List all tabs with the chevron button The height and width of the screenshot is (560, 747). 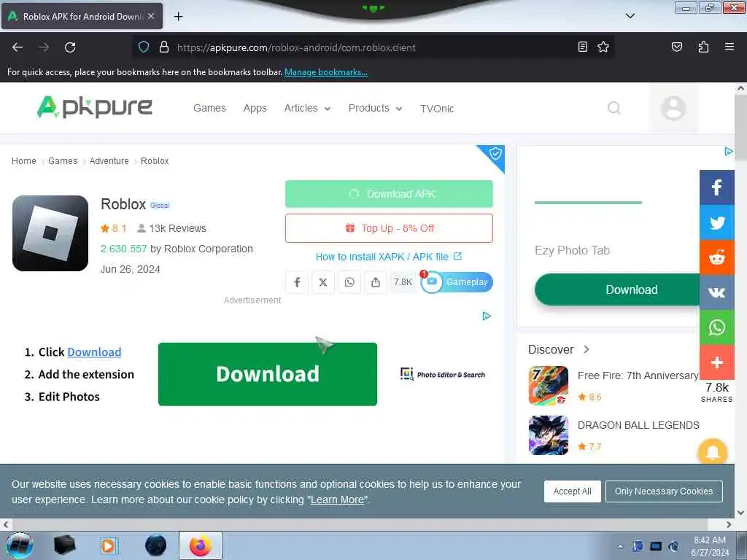pyautogui.click(x=630, y=16)
